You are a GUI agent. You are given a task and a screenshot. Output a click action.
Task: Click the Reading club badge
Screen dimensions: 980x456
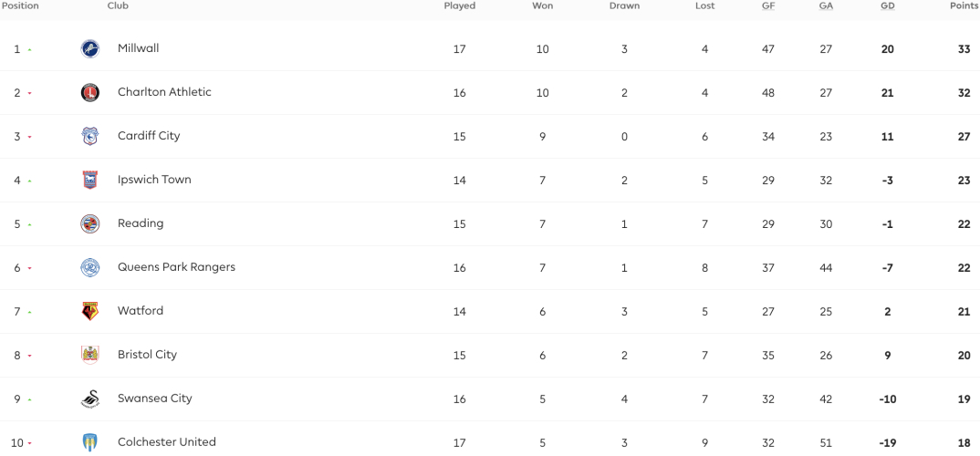click(x=90, y=223)
